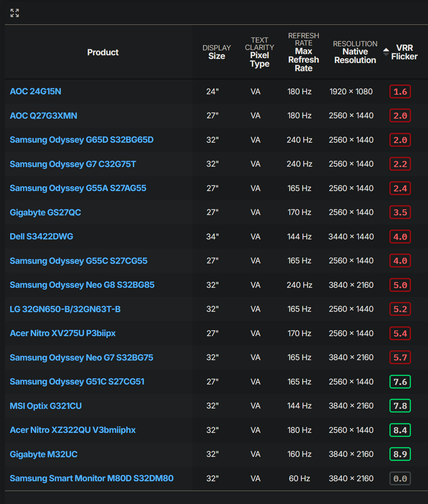Click the fullscreen expand icon
The width and height of the screenshot is (428, 504).
click(x=15, y=13)
